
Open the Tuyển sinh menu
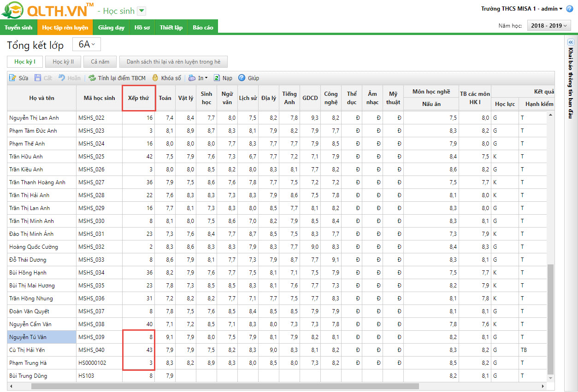coord(18,27)
